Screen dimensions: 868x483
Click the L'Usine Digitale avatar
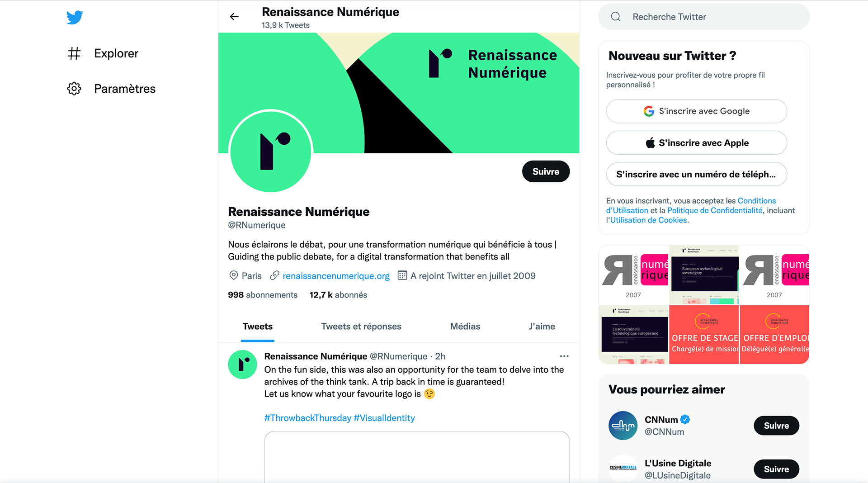(623, 468)
